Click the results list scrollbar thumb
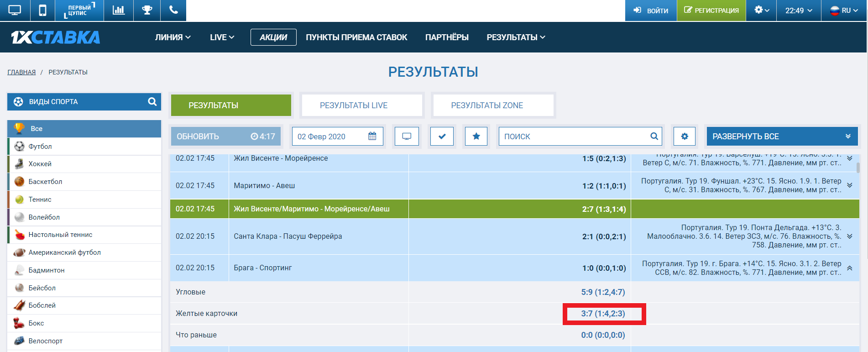 pos(858,168)
